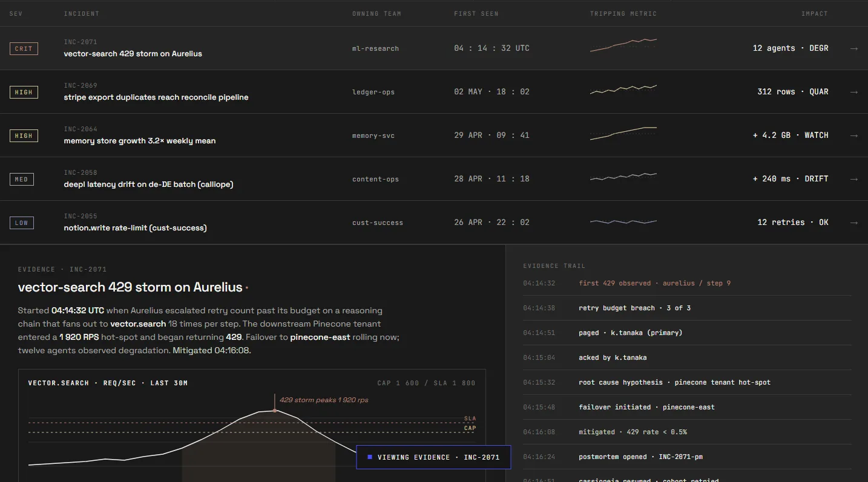
Task: Click the LOW severity badge
Action: (x=21, y=223)
